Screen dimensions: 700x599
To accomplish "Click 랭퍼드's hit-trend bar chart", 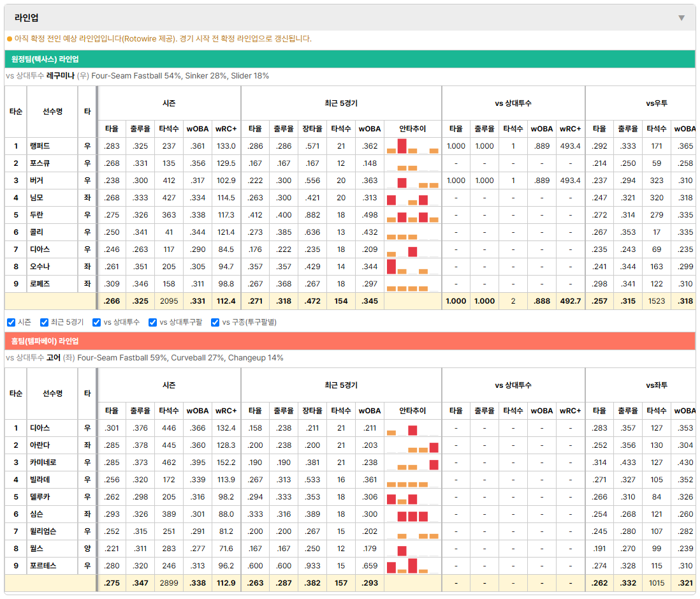I will point(412,146).
